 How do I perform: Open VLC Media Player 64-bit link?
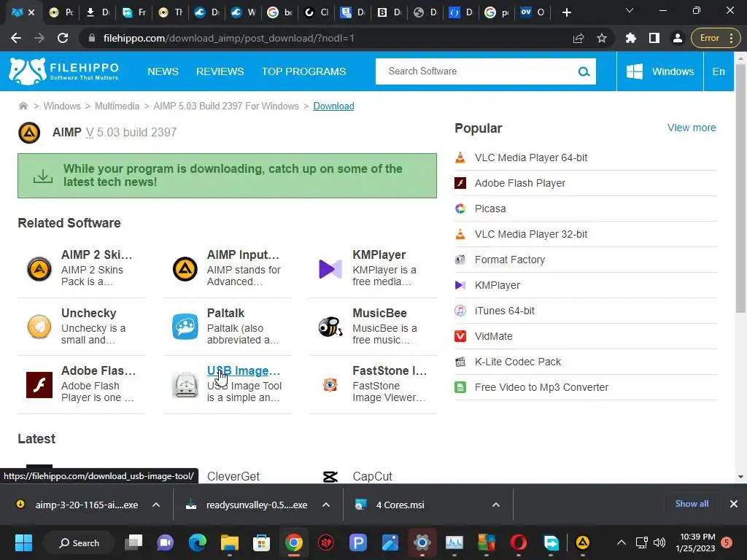531,157
